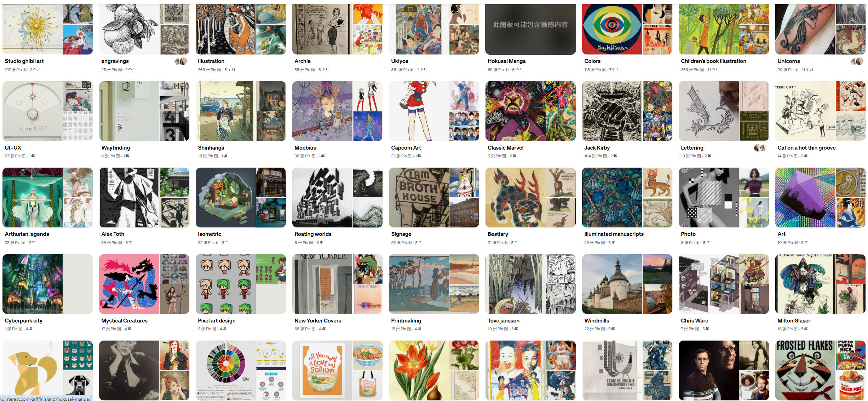Open the Moebius board cover image
868x401 pixels.
tap(337, 111)
